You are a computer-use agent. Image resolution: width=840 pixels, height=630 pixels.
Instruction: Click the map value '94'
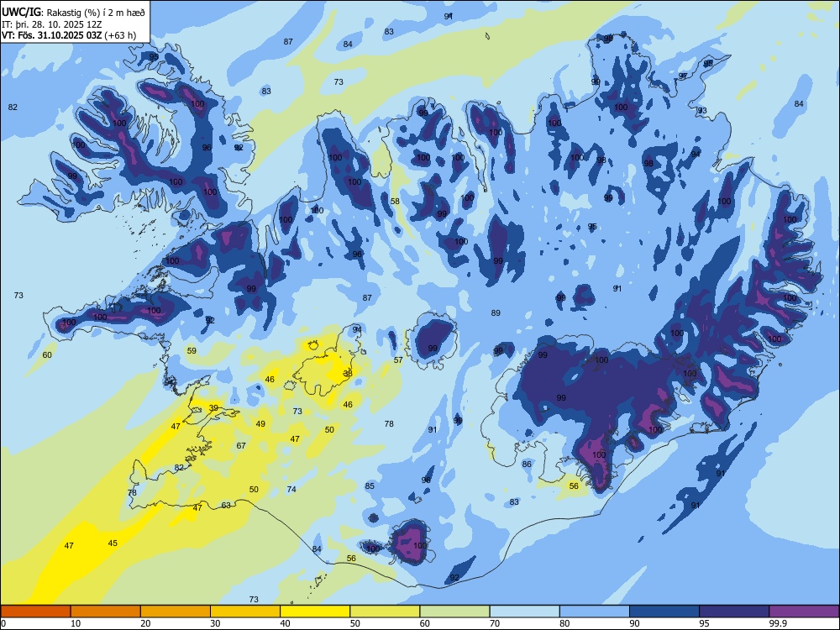tap(696, 154)
